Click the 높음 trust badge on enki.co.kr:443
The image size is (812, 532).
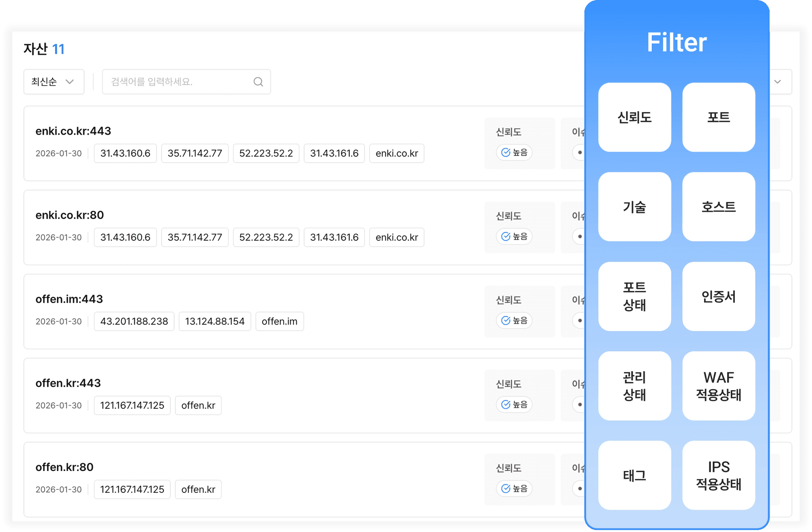pyautogui.click(x=514, y=153)
